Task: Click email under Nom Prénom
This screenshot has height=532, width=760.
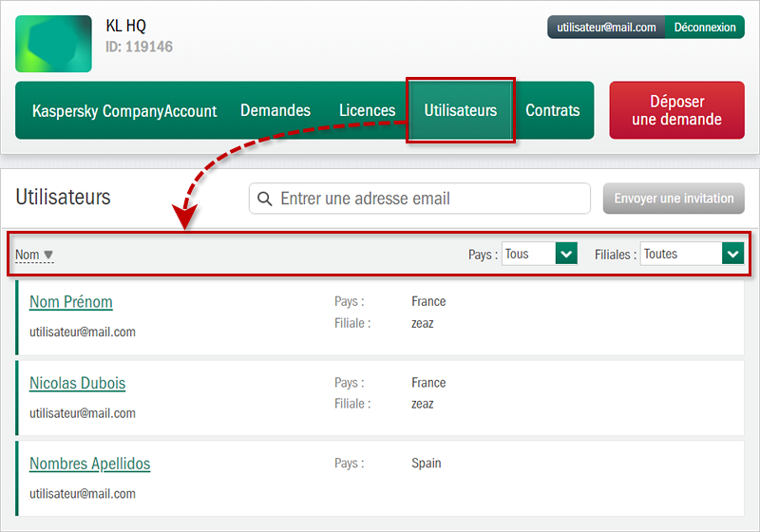Action: tap(83, 332)
